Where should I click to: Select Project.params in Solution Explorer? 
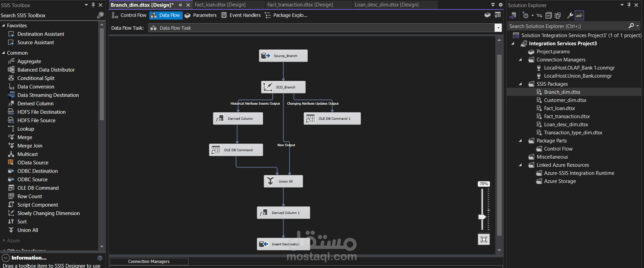pos(553,52)
